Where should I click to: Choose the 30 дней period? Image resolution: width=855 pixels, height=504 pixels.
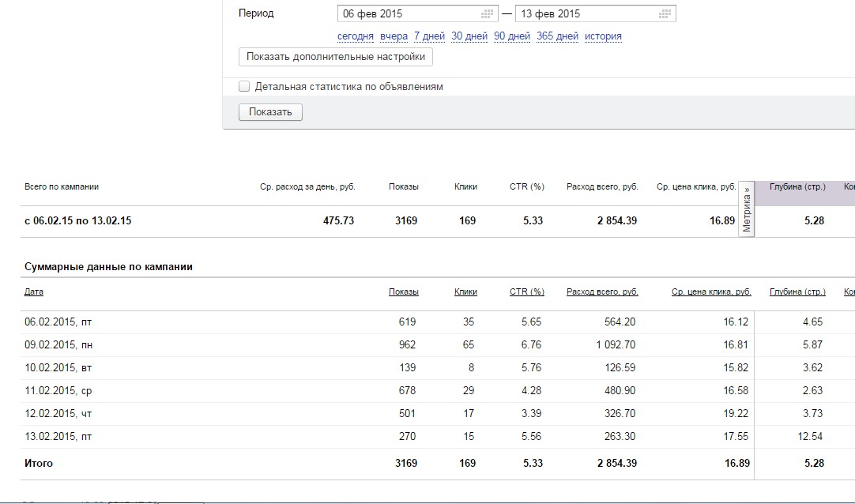[468, 36]
